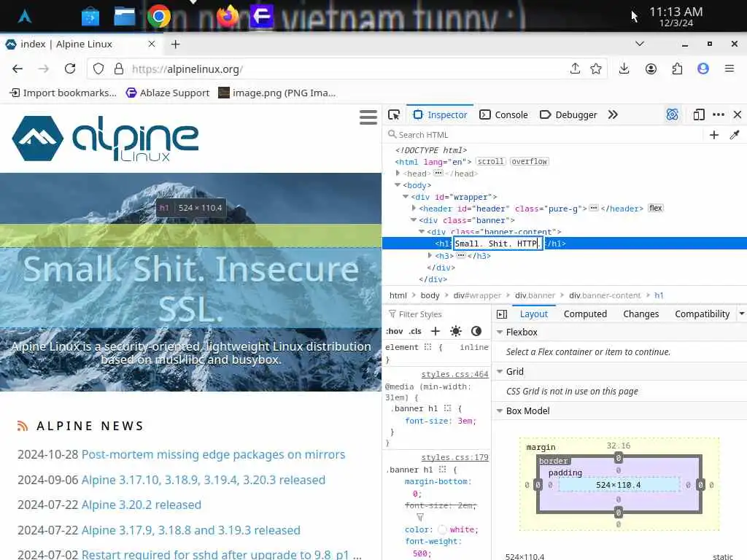Viewport: 747px width, 560px height.
Task: Go back in browser history
Action: [x=18, y=69]
